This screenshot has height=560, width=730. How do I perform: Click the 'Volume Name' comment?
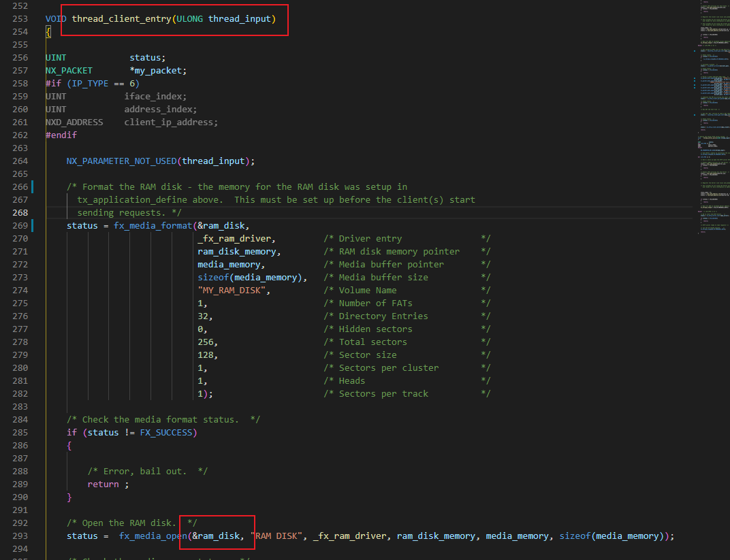coord(367,291)
